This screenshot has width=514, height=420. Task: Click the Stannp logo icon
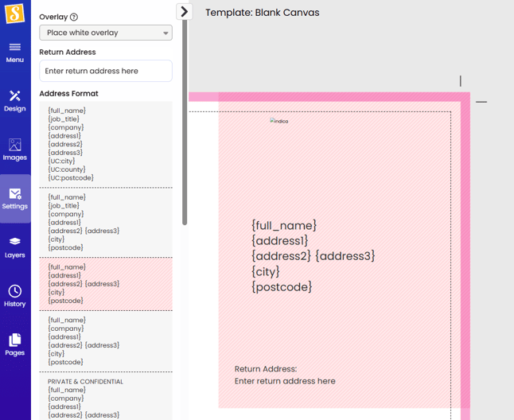click(x=15, y=14)
